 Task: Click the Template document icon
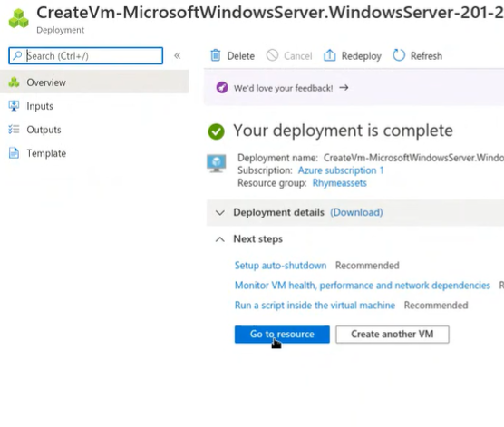coord(14,153)
